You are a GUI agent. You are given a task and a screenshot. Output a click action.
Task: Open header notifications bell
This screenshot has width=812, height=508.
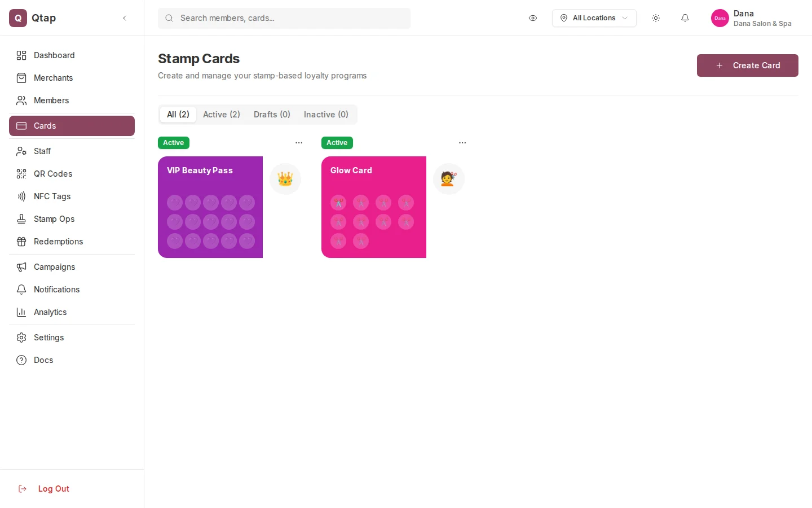tap(685, 18)
